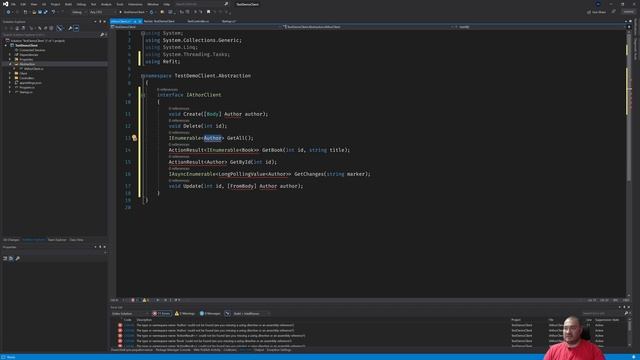Click the Visual Studio logo icon
640x360 pixels.
click(5, 4)
